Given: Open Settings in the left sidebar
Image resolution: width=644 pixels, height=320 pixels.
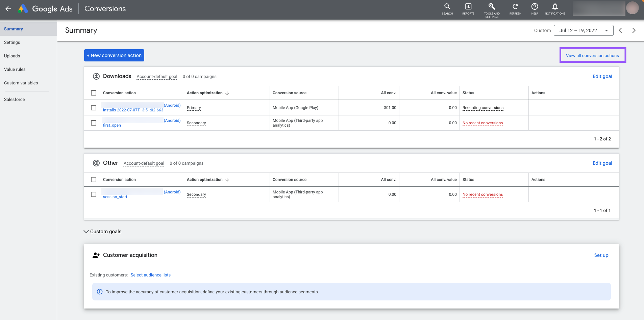Looking at the screenshot, I should click(x=12, y=43).
